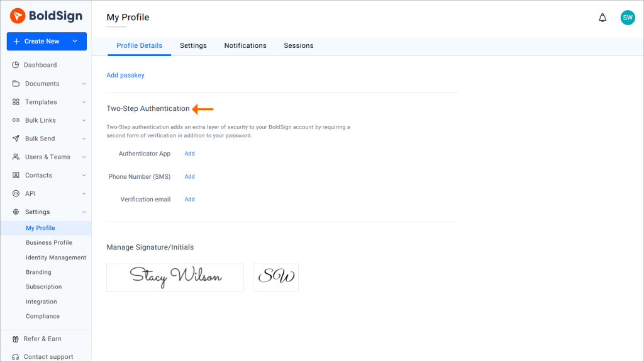Open the Notifications tab
Viewport: 644px width, 362px height.
(x=245, y=46)
